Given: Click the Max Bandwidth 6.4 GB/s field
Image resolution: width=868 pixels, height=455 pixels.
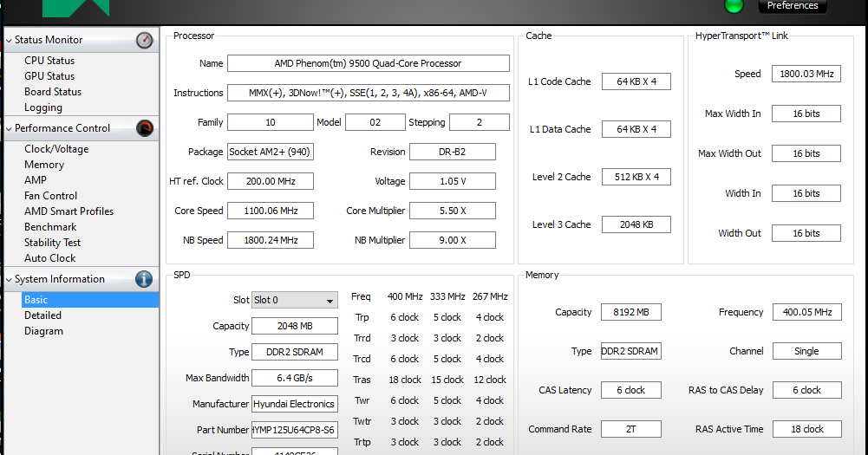Looking at the screenshot, I should 295,378.
